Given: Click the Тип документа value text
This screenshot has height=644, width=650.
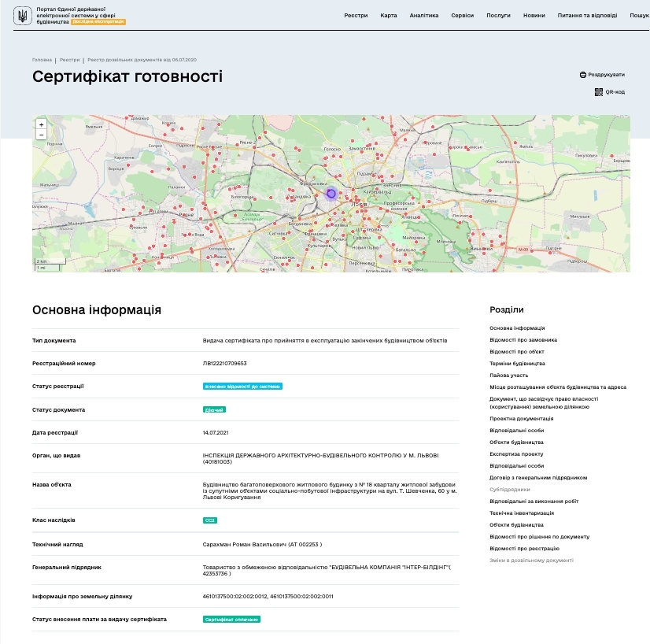Looking at the screenshot, I should tap(324, 340).
